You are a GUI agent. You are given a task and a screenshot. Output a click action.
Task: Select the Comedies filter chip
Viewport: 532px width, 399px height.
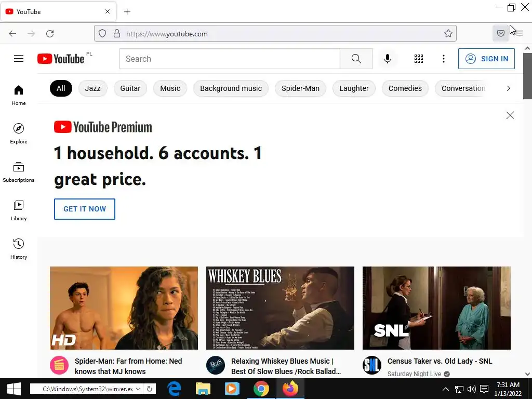[405, 88]
